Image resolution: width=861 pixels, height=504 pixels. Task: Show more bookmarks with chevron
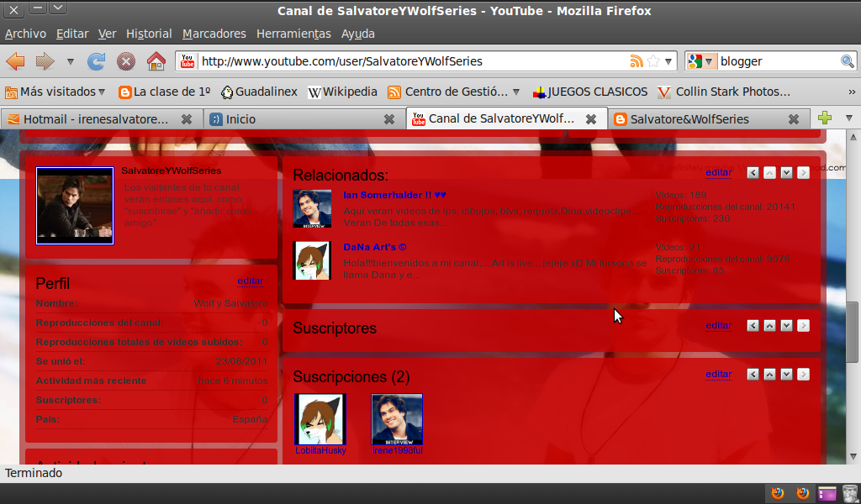(852, 92)
